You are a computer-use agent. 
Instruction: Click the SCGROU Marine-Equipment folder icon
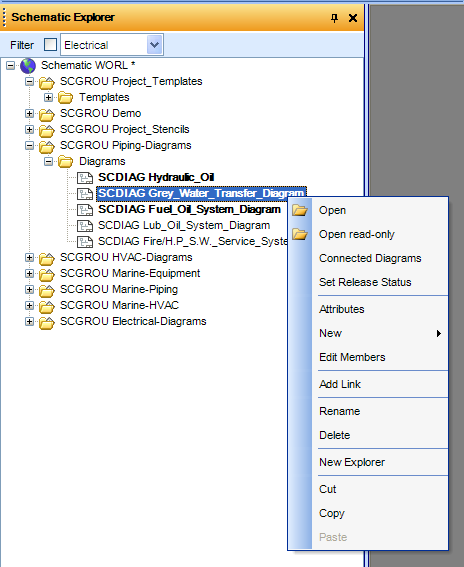(47, 274)
